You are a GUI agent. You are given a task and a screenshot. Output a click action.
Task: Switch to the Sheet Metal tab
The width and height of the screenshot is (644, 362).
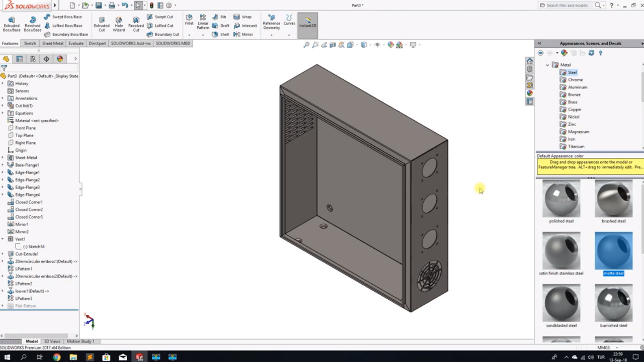[52, 43]
